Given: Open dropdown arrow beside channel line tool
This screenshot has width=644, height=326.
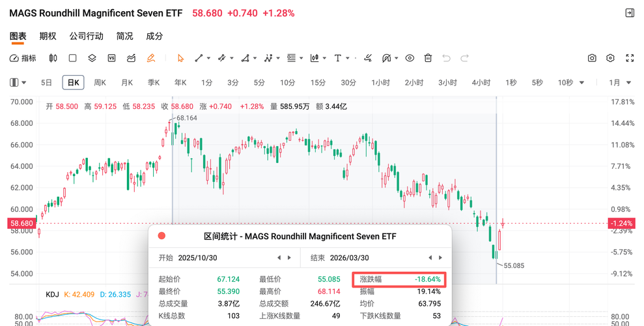Looking at the screenshot, I should tap(232, 59).
